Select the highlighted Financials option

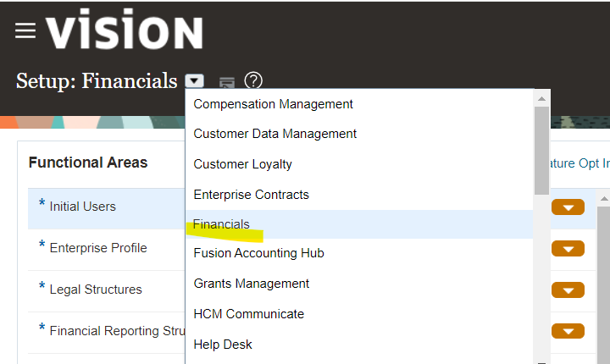[x=221, y=224]
